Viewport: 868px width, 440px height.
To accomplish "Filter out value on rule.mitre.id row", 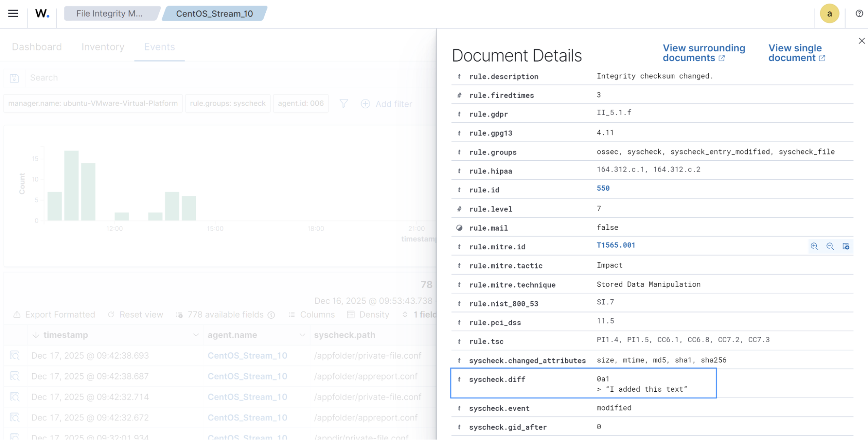I will click(830, 246).
